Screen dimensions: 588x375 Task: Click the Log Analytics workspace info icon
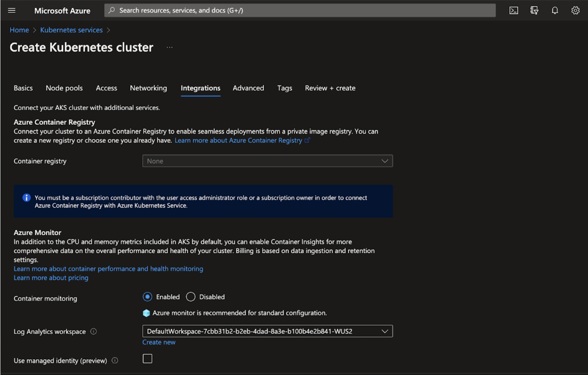pos(94,332)
